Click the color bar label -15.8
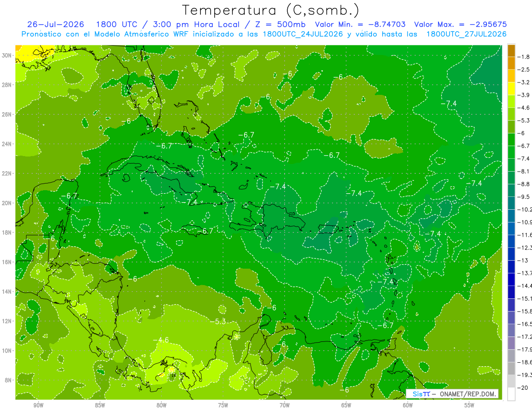The height and width of the screenshot is (411, 532). click(524, 311)
